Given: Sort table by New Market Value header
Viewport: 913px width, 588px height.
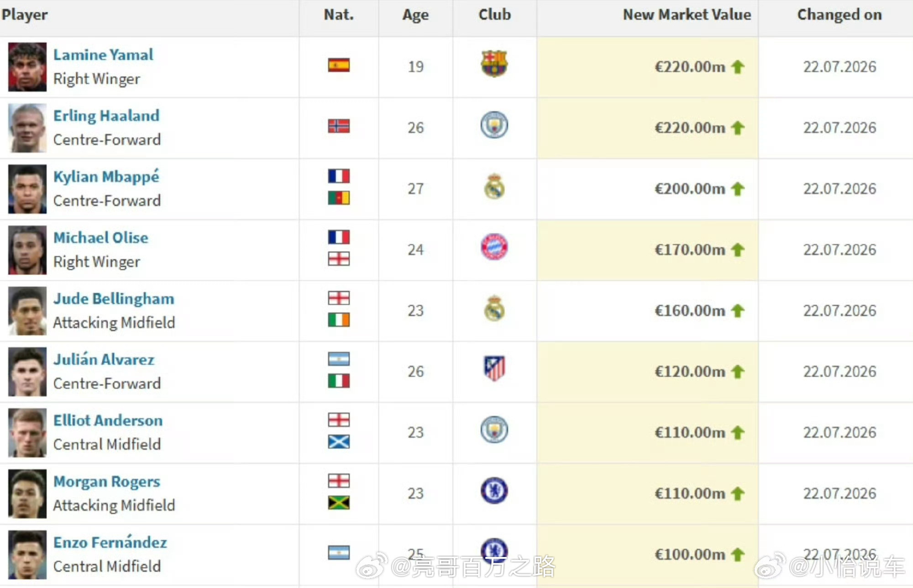Looking at the screenshot, I should coord(687,15).
